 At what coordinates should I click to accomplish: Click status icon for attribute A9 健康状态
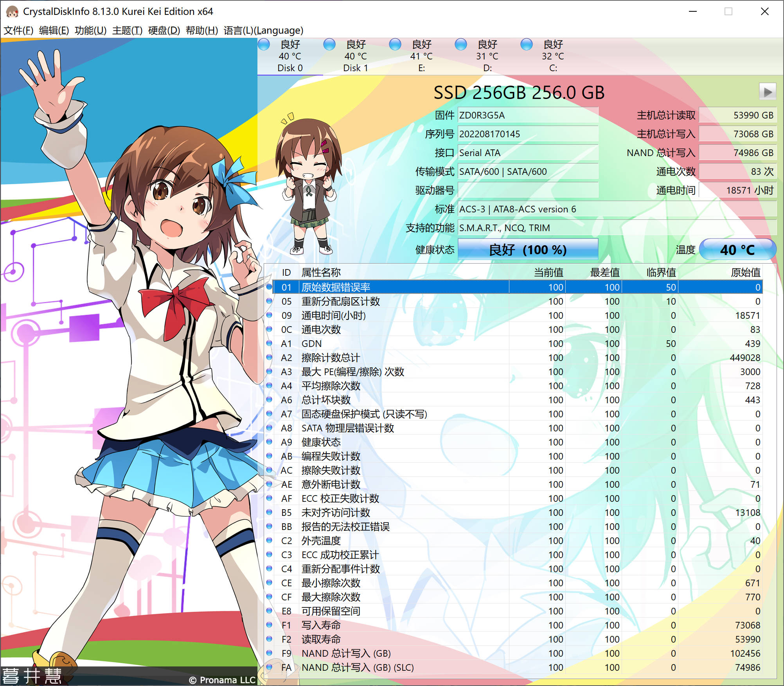click(x=269, y=442)
